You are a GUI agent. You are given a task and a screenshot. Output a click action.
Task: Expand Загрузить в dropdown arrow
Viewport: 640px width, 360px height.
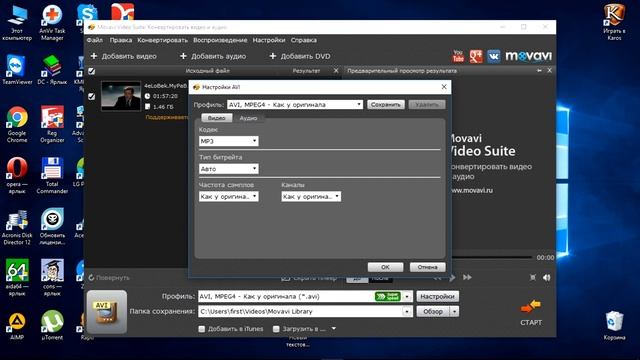click(333, 329)
